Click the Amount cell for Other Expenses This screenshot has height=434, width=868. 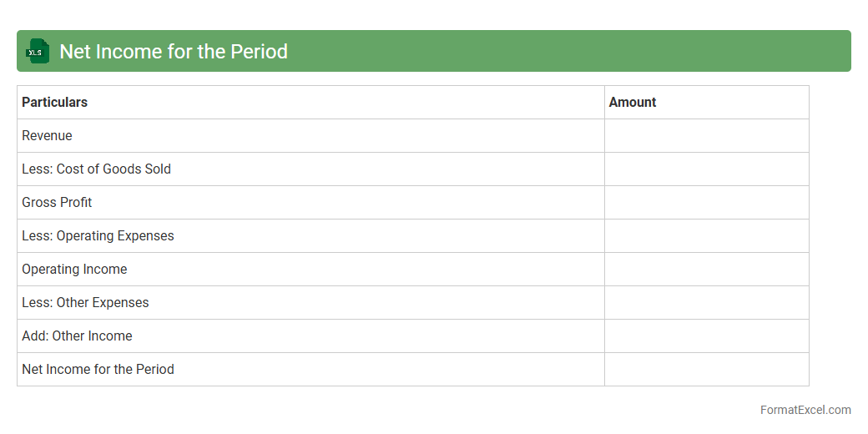pyautogui.click(x=706, y=302)
